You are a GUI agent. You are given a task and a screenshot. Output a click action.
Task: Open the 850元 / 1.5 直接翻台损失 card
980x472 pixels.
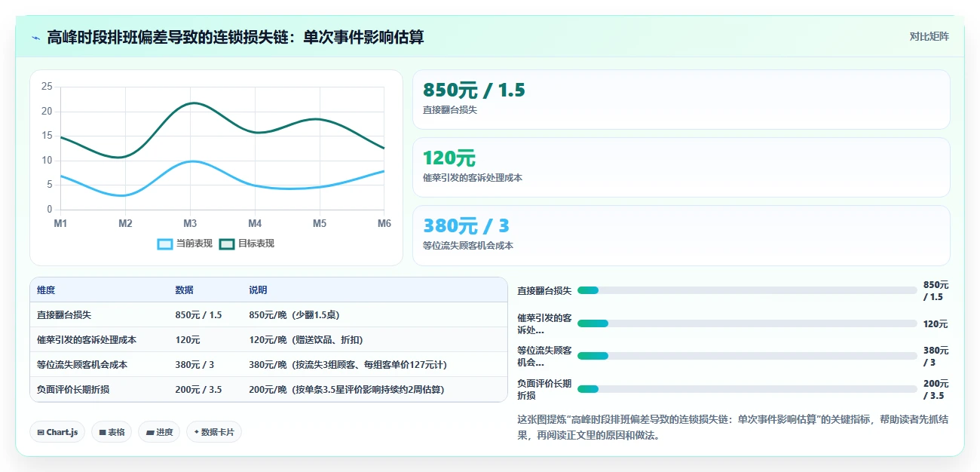681,100
